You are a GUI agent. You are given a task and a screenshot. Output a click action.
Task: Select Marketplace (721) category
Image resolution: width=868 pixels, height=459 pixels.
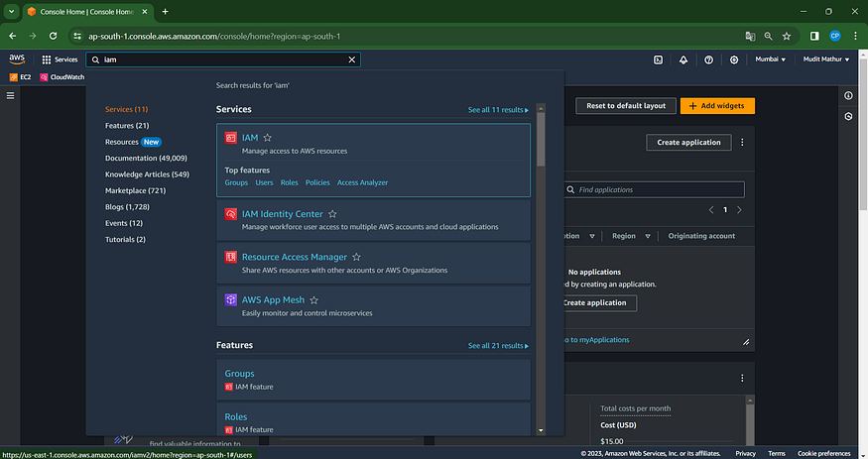point(136,190)
